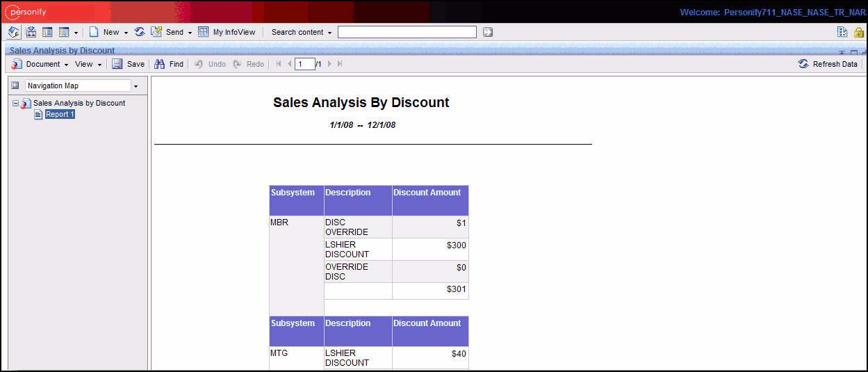The image size is (868, 372).
Task: Click the gold padlock icon
Action: click(859, 32)
